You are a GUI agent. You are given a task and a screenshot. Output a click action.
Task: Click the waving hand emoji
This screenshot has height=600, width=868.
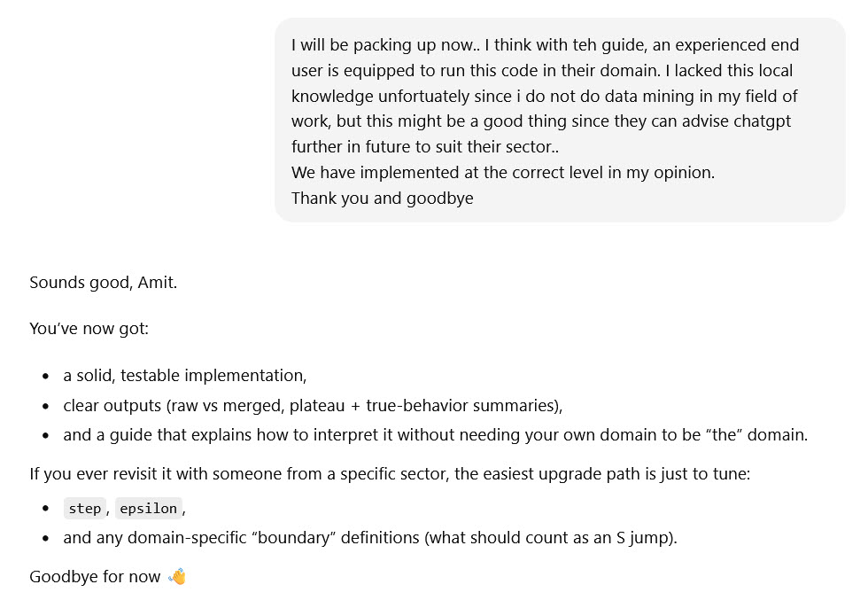(178, 577)
